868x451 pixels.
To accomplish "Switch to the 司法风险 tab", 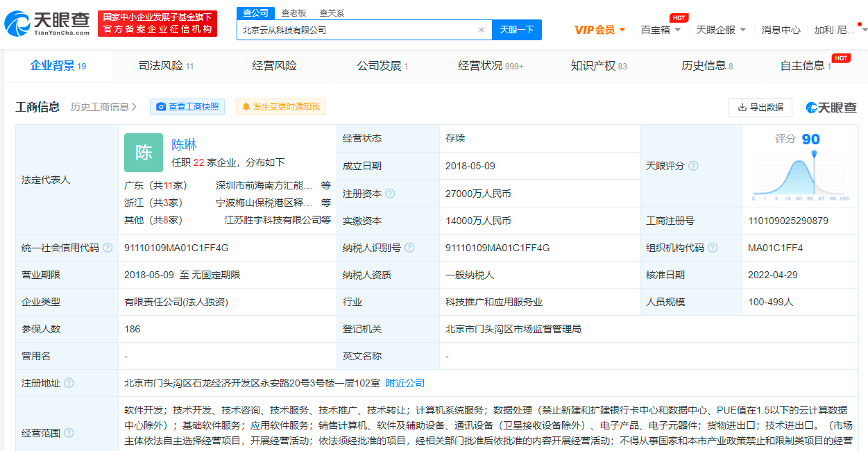I will click(166, 66).
